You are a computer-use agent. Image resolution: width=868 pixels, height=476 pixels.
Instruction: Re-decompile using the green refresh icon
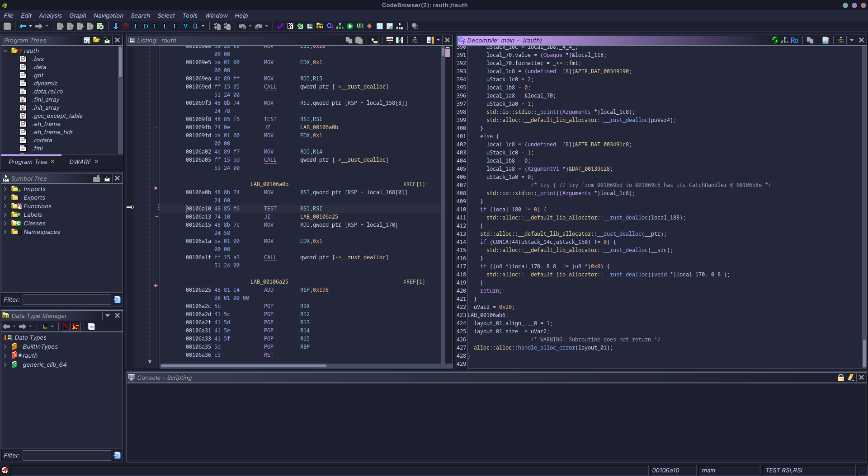click(775, 40)
